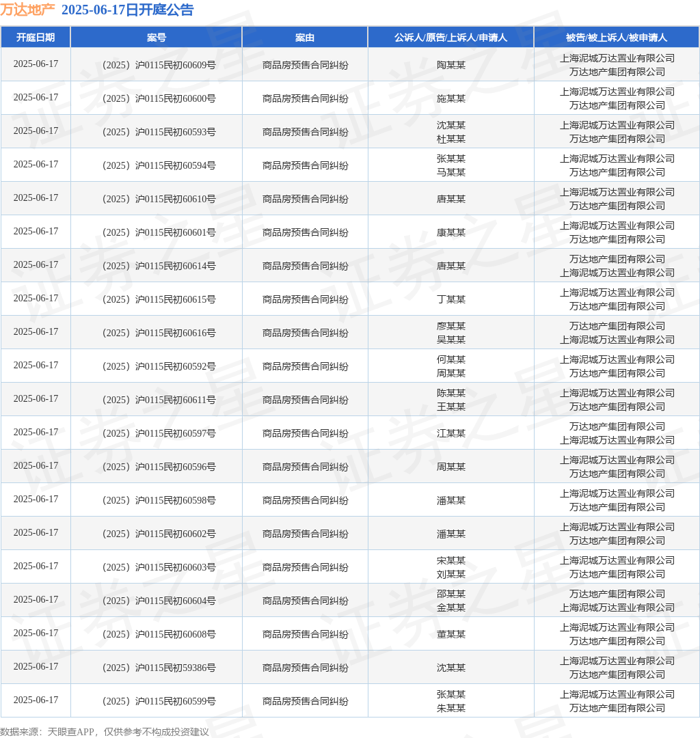The width and height of the screenshot is (700, 738).
Task: Click plaintiff name 董某某
Action: 451,633
